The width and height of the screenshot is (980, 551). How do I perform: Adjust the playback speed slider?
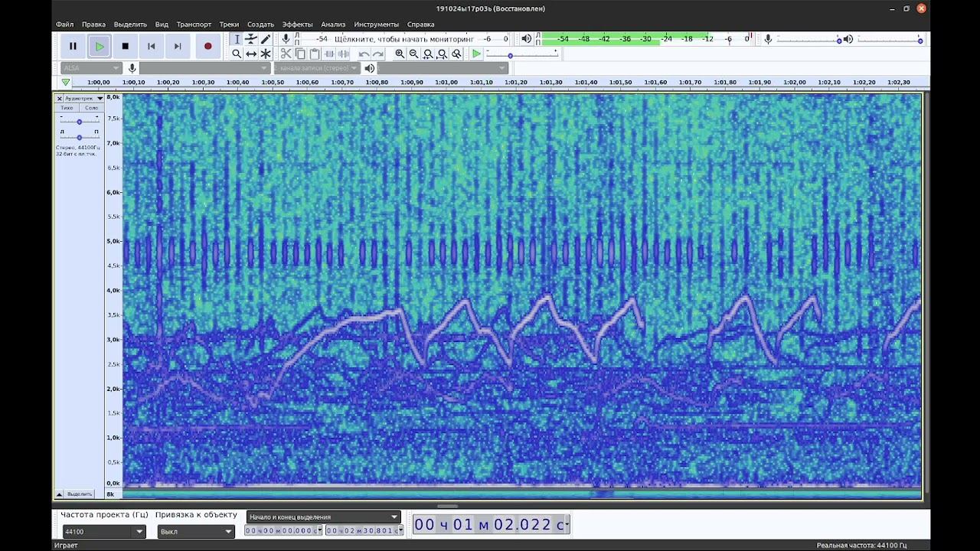pos(522,54)
